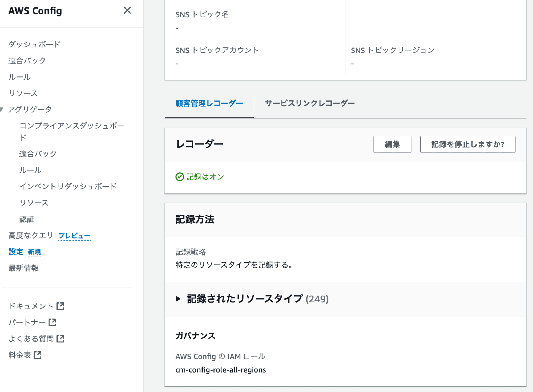Click the AWS Config sidebar title

point(35,11)
